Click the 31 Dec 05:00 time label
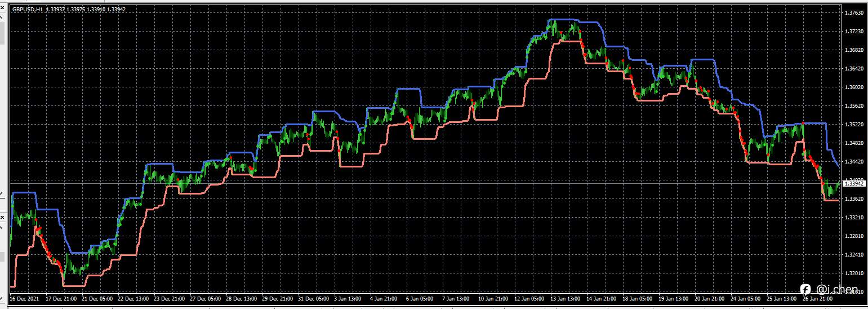This screenshot has height=309, width=868. tap(313, 298)
